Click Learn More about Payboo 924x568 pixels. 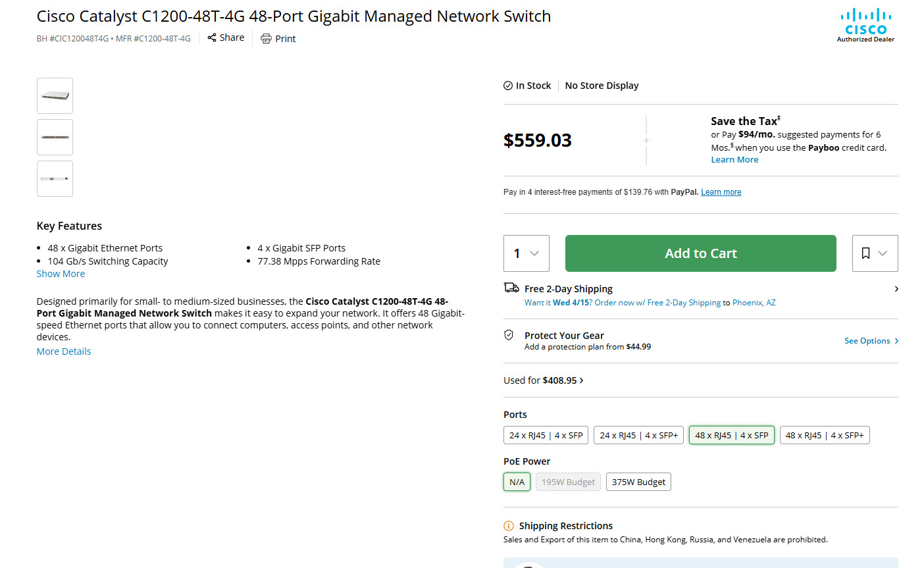click(x=734, y=160)
